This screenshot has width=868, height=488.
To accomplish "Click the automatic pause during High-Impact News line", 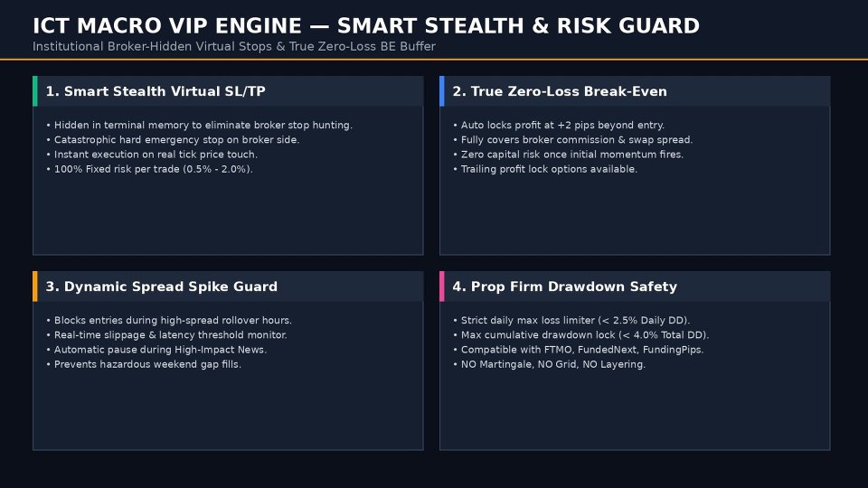I will [156, 350].
